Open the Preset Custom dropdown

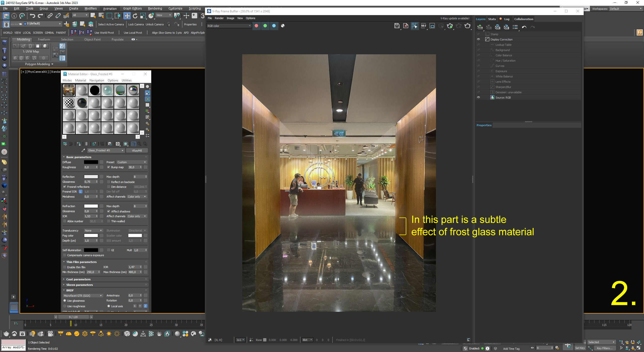(x=132, y=162)
